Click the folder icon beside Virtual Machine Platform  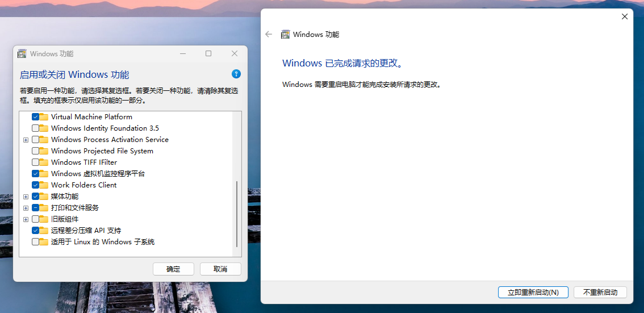click(44, 117)
